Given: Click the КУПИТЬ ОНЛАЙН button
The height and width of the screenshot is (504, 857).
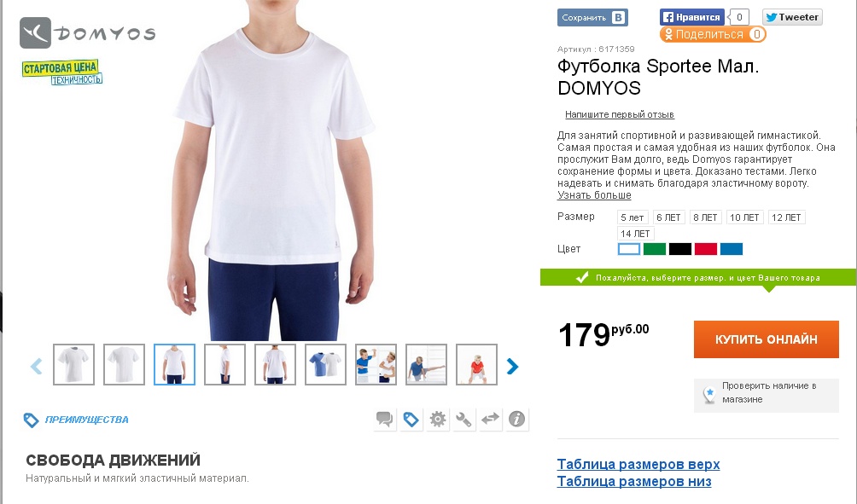Looking at the screenshot, I should (x=767, y=339).
